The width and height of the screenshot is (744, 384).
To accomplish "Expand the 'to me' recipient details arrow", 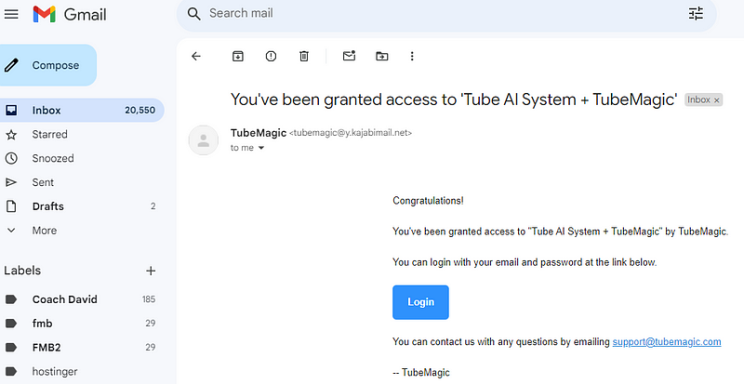I will pyautogui.click(x=261, y=148).
